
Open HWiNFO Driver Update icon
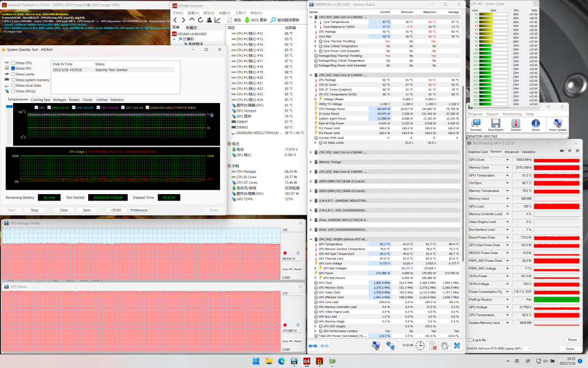pyautogui.click(x=558, y=124)
